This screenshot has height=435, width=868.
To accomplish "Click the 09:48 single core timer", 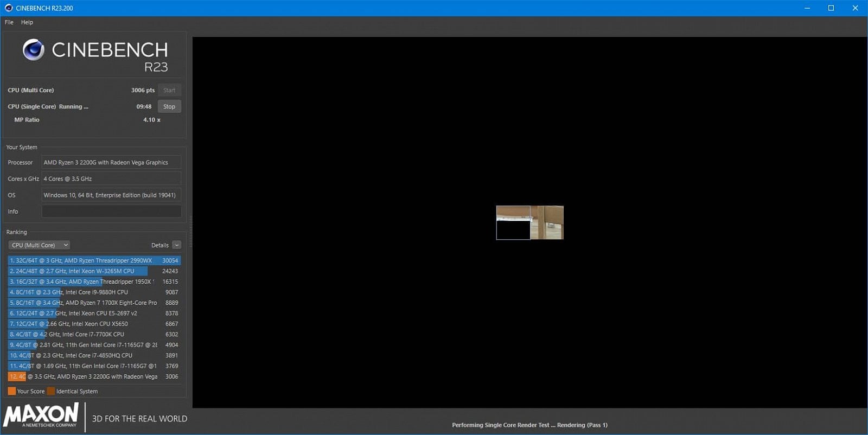I will (x=144, y=106).
